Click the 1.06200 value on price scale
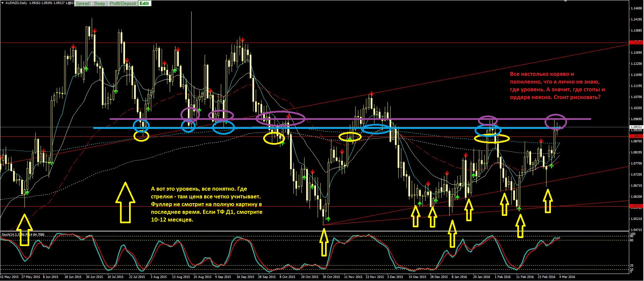The width and height of the screenshot is (644, 281). (x=637, y=197)
